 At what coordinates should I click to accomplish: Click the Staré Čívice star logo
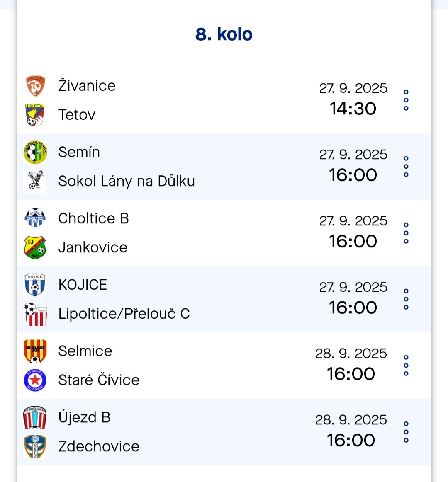click(35, 380)
